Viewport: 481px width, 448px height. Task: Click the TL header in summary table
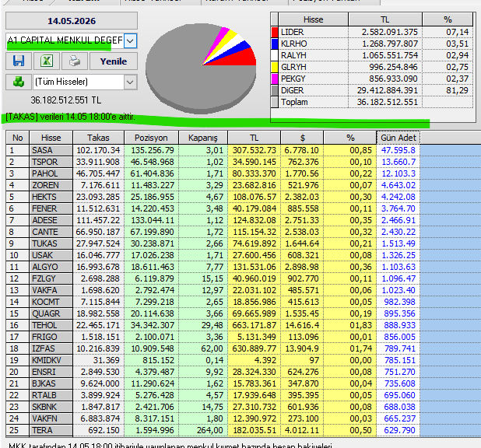385,19
